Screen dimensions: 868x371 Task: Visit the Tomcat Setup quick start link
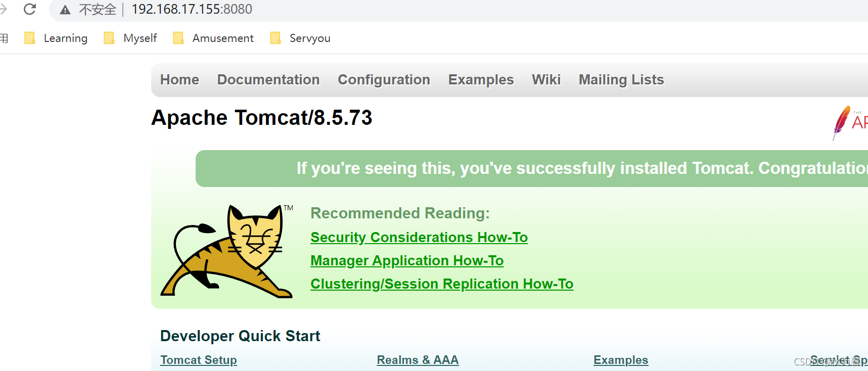(199, 360)
